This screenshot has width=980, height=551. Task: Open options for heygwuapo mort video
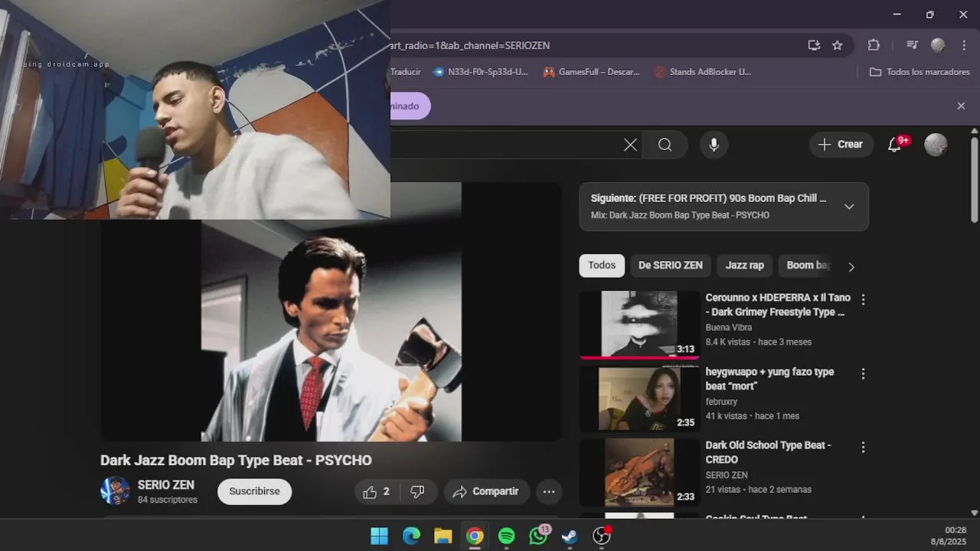[863, 373]
